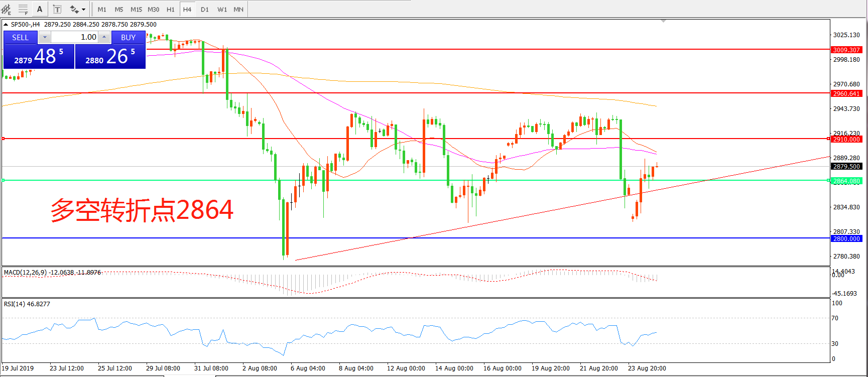Decrease trade volume with the down arrow
The height and width of the screenshot is (377, 868).
(x=45, y=37)
